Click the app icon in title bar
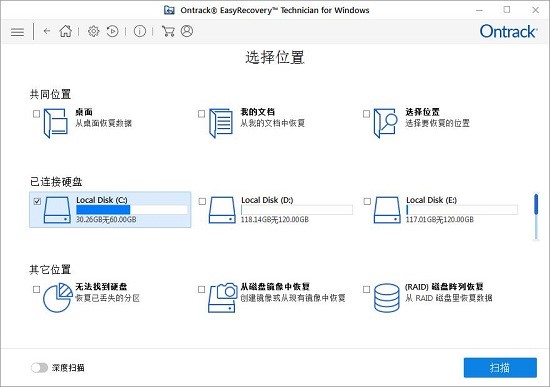The height and width of the screenshot is (387, 550). pos(169,10)
